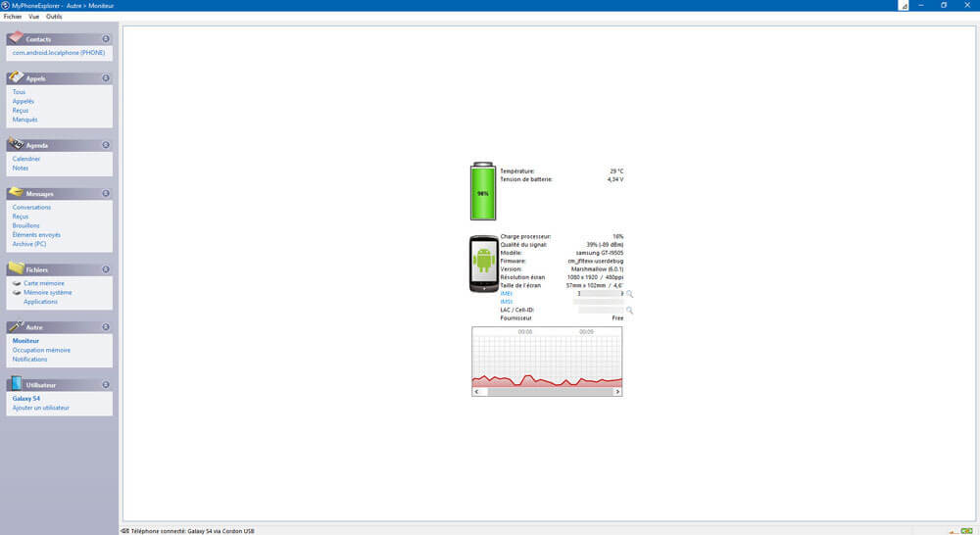Open the Calendrier view
Screen dimensions: 980x535
(26, 159)
